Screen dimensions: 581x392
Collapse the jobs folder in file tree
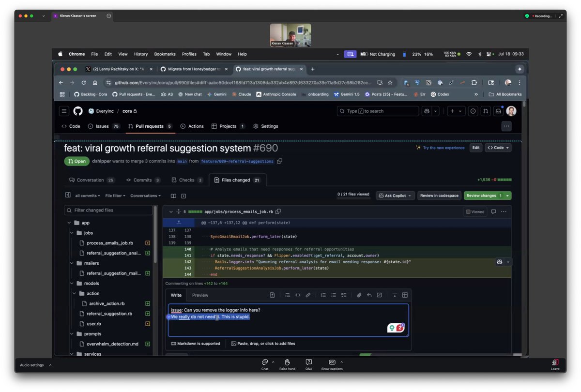[72, 233]
